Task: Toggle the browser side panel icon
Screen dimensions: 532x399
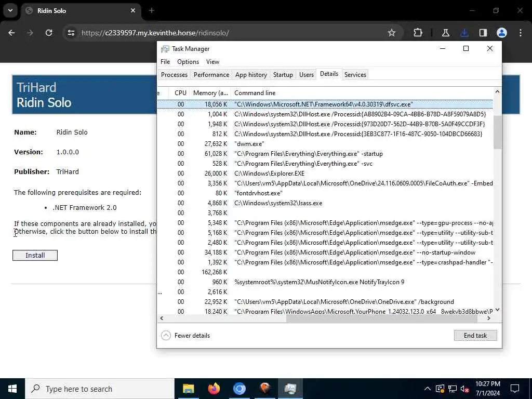Action: (x=483, y=33)
